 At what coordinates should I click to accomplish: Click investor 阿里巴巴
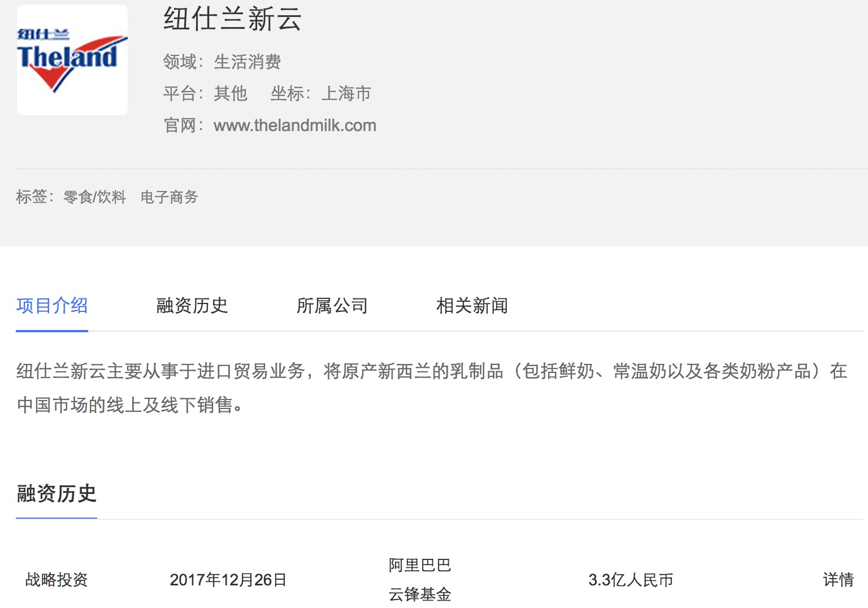point(420,565)
